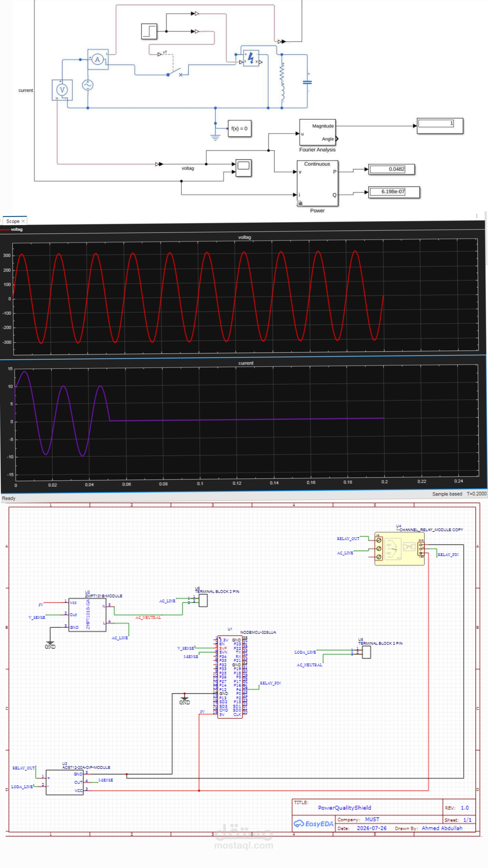Open the Continuous Power measurement block
Screen dimensions: 488x868
pyautogui.click(x=317, y=183)
